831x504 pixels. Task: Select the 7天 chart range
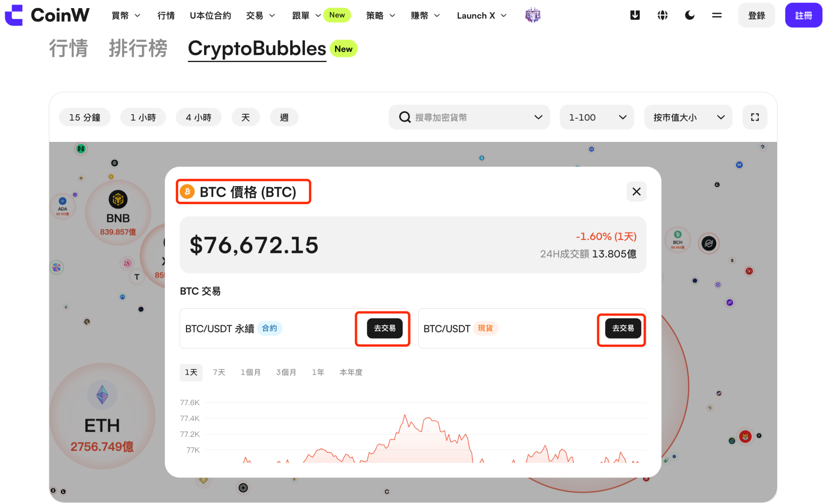tap(219, 372)
